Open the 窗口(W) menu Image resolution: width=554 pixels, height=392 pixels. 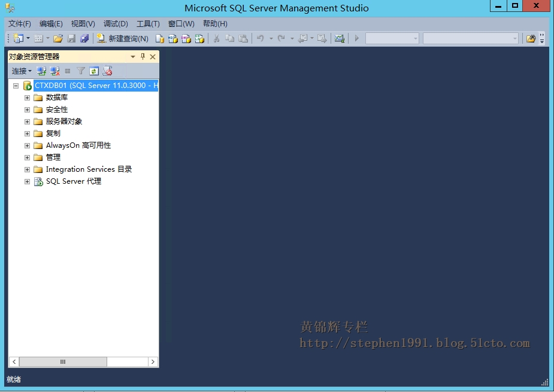[x=181, y=24]
